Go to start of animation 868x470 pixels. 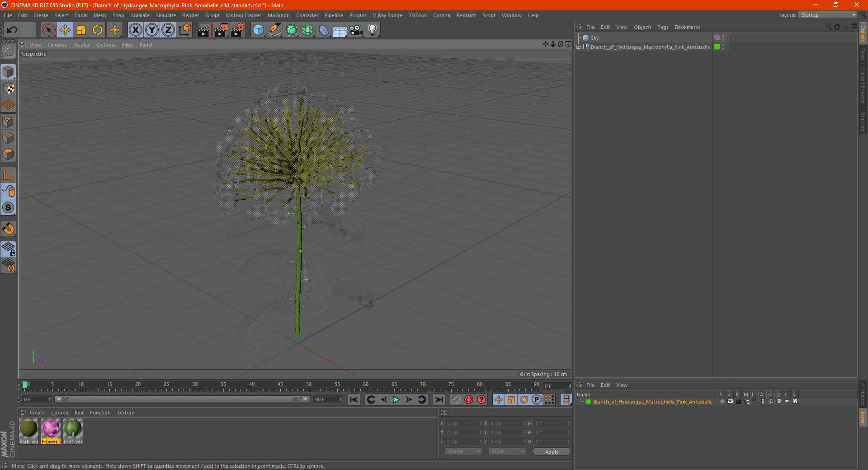(x=354, y=399)
